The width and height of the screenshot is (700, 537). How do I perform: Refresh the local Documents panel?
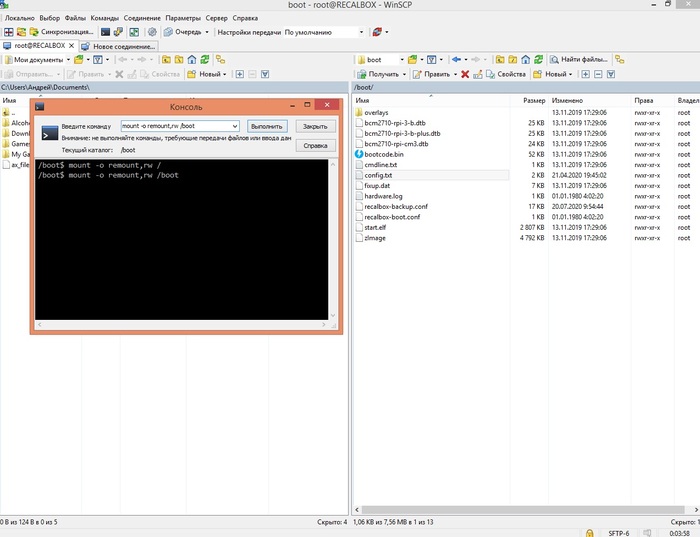[x=206, y=60]
